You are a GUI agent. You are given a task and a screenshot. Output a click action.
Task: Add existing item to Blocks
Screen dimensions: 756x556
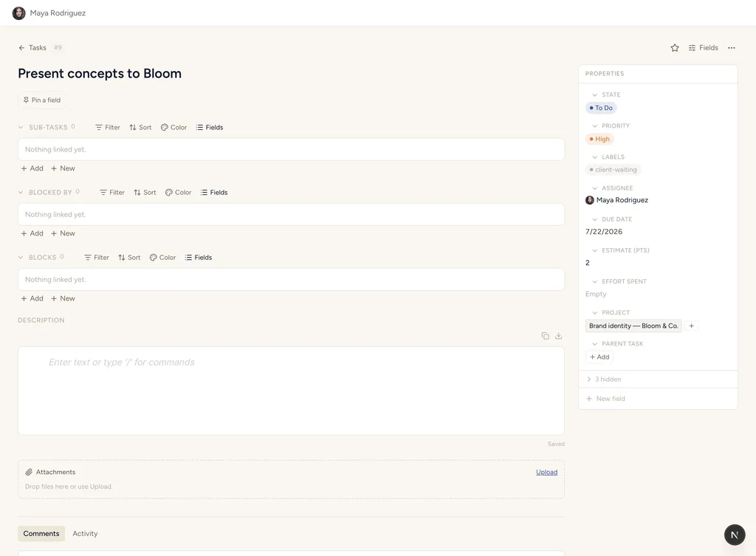[x=32, y=298]
